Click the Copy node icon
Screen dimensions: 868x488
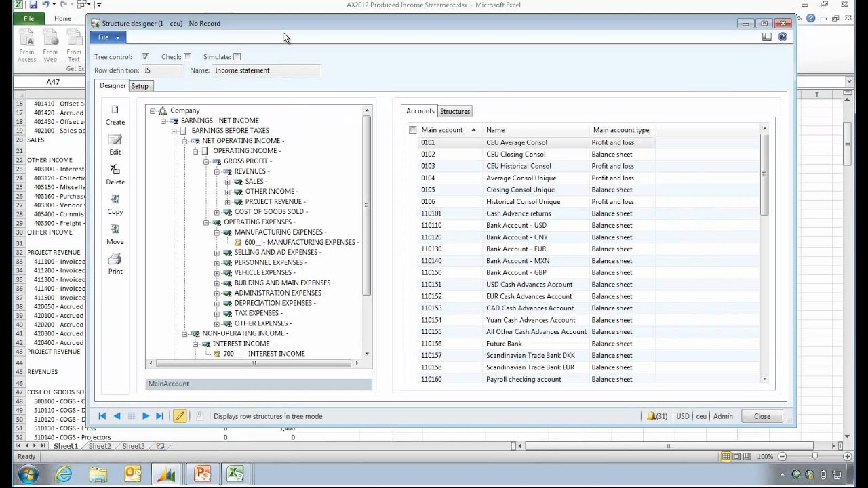(x=115, y=199)
